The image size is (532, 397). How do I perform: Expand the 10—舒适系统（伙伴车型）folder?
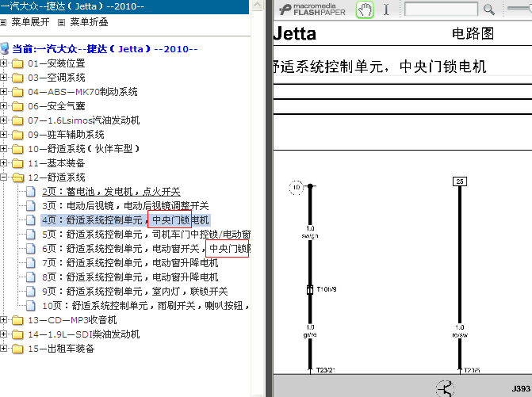[3, 148]
